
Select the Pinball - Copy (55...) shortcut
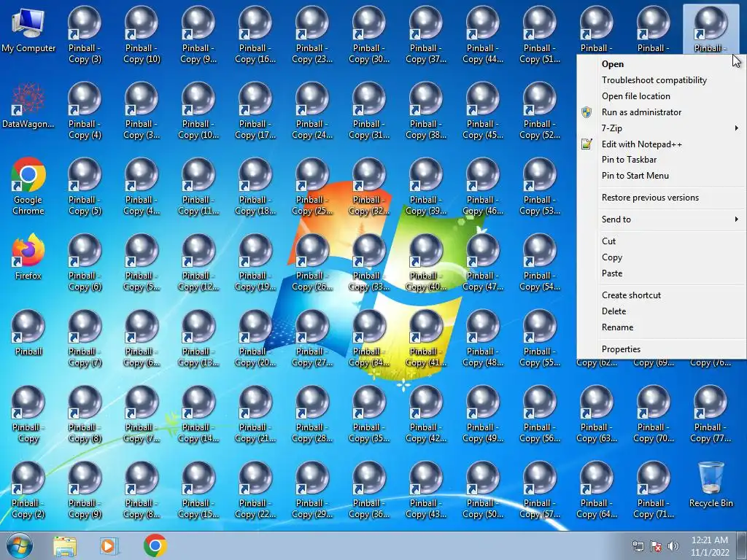tap(540, 338)
